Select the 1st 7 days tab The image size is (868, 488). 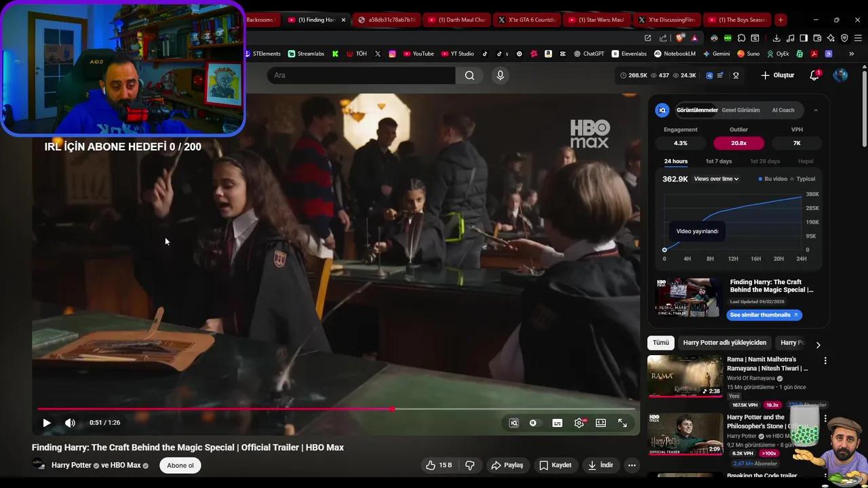(x=718, y=161)
